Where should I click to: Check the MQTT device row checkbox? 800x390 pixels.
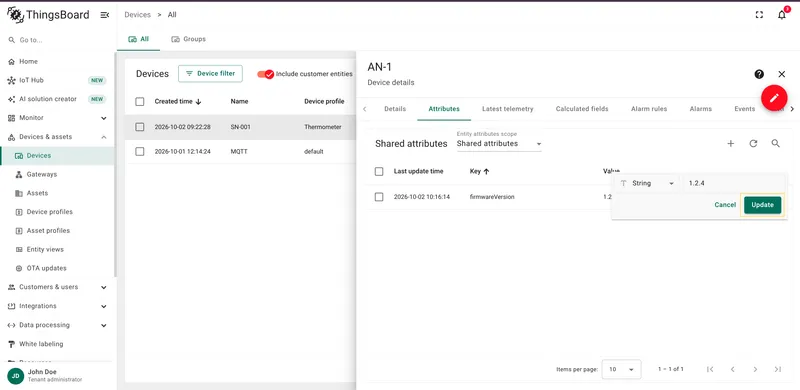140,152
